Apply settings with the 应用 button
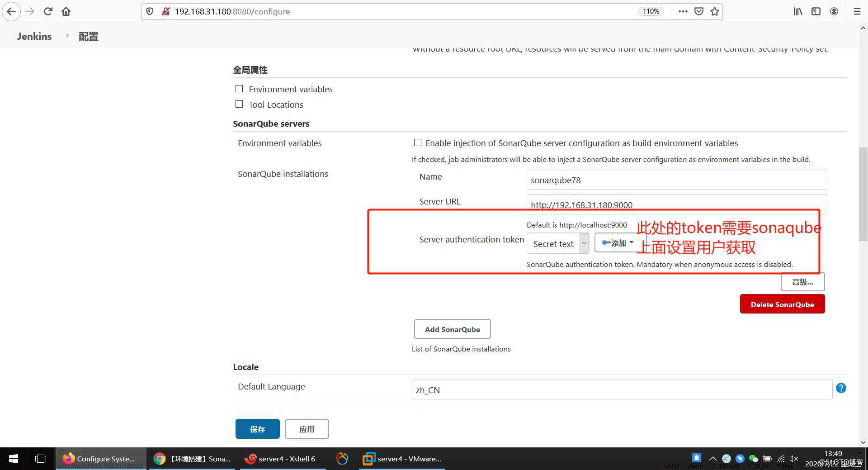 307,429
